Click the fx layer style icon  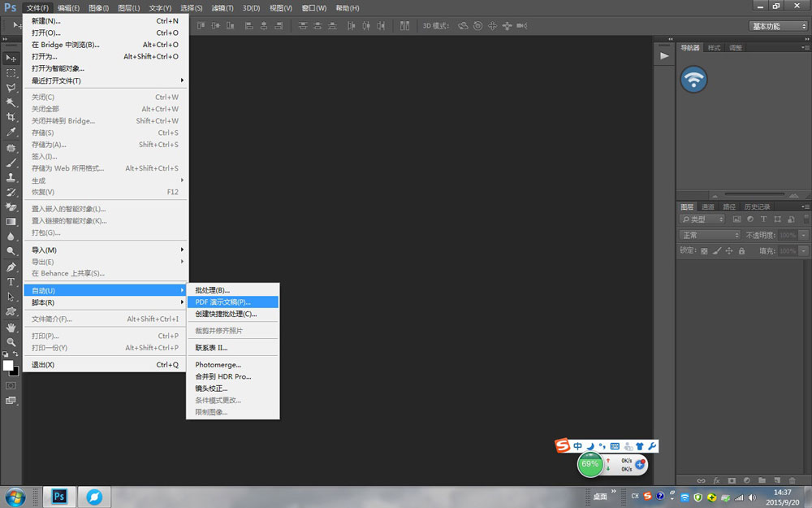tap(717, 480)
